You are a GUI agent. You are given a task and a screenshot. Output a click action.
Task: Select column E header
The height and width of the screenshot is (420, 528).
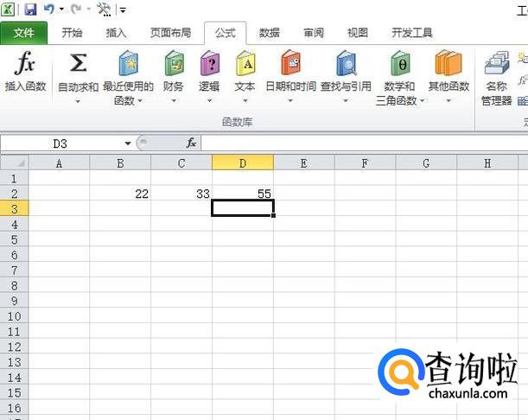click(x=304, y=163)
